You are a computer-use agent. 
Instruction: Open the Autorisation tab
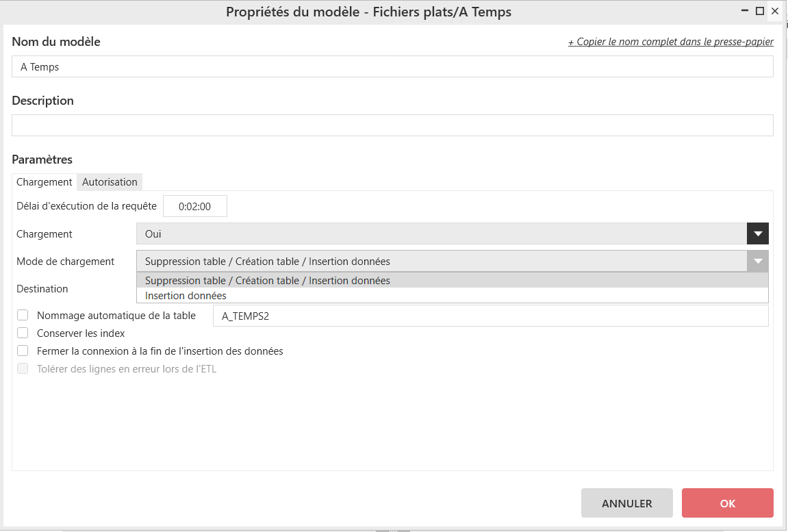(110, 182)
